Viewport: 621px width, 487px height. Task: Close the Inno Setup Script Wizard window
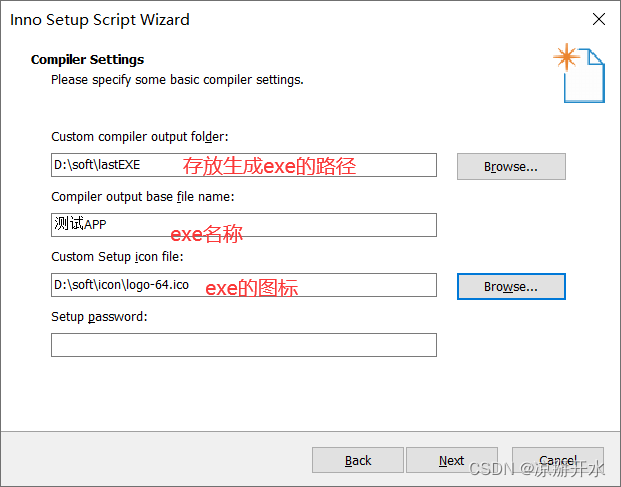tap(599, 19)
